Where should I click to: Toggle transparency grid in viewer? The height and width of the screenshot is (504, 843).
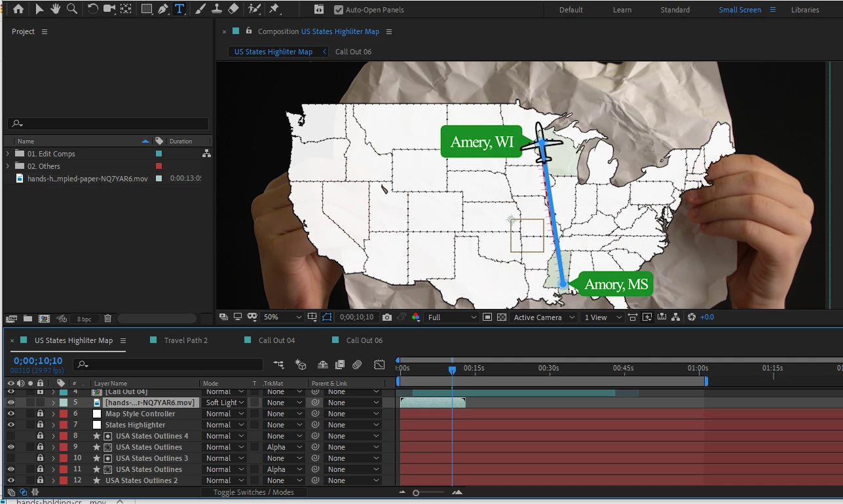502,317
